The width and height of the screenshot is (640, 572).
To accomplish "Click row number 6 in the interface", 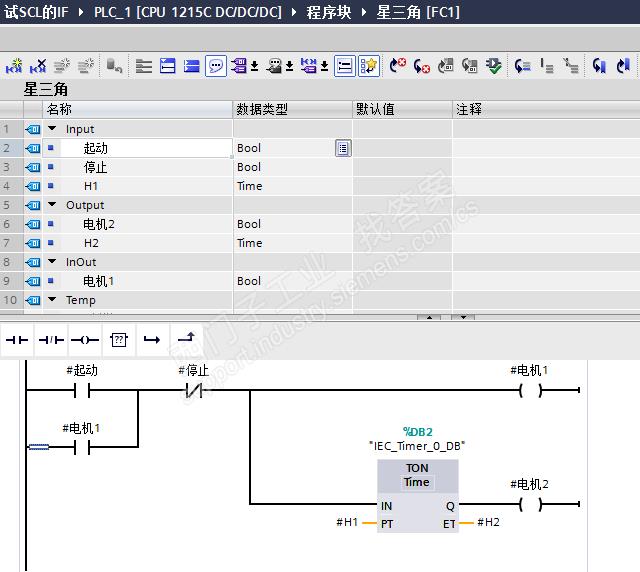I will (x=7, y=224).
